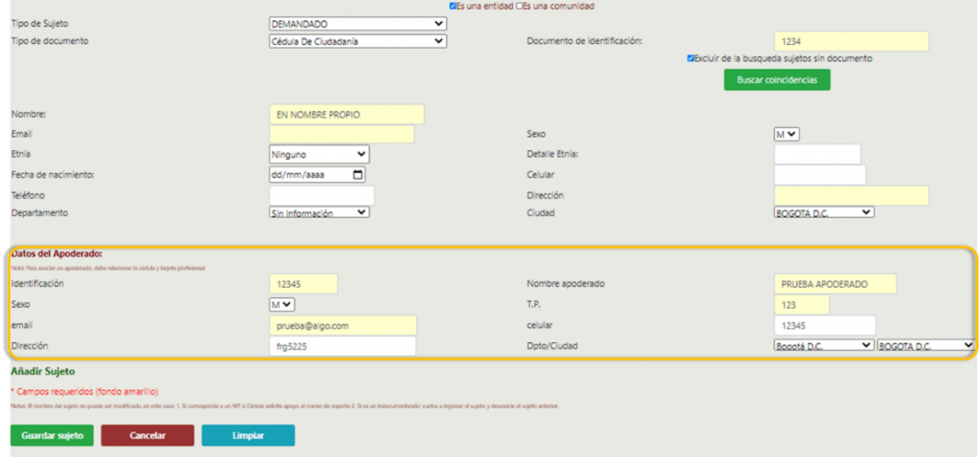Viewport: 980px width, 457px height.
Task: Click the 'Limpiar' button
Action: 248,436
